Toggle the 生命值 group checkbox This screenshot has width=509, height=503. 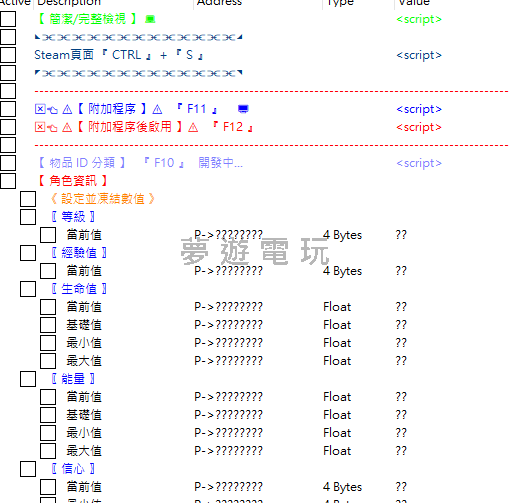(x=28, y=289)
